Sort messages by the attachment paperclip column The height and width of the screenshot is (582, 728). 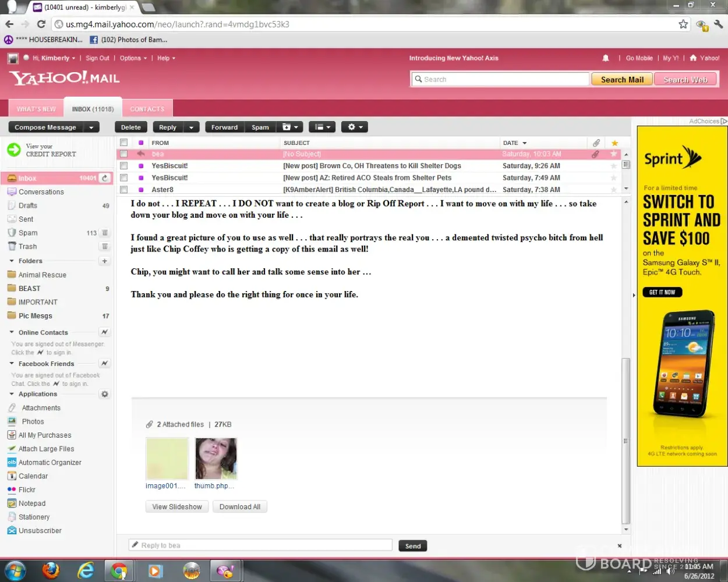coord(596,143)
